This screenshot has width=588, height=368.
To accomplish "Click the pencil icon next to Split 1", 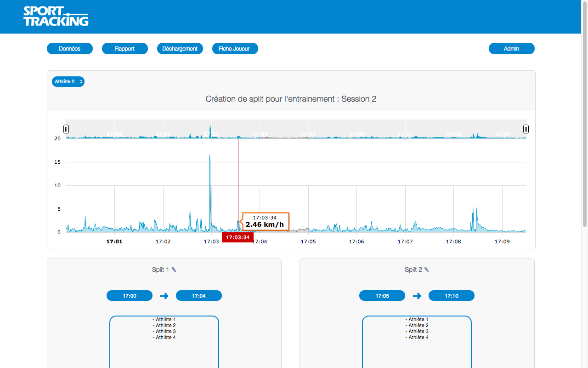I will click(174, 270).
